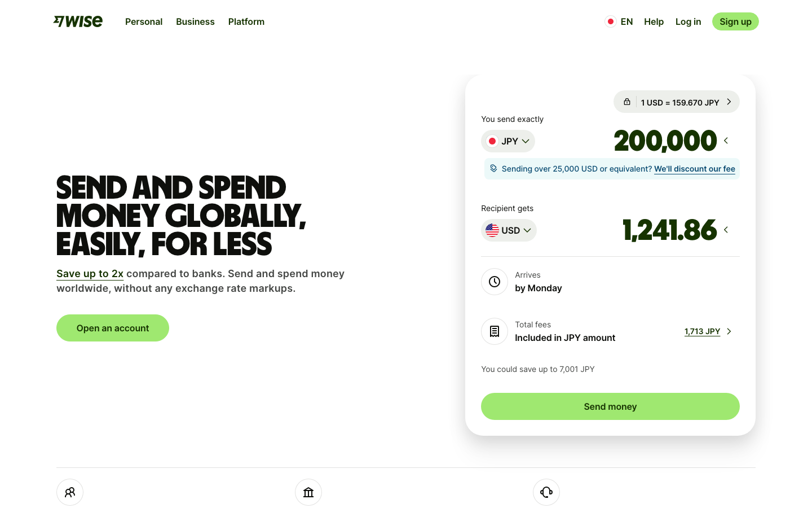This screenshot has height=508, width=812.
Task: Click the Sign up button
Action: (x=735, y=21)
